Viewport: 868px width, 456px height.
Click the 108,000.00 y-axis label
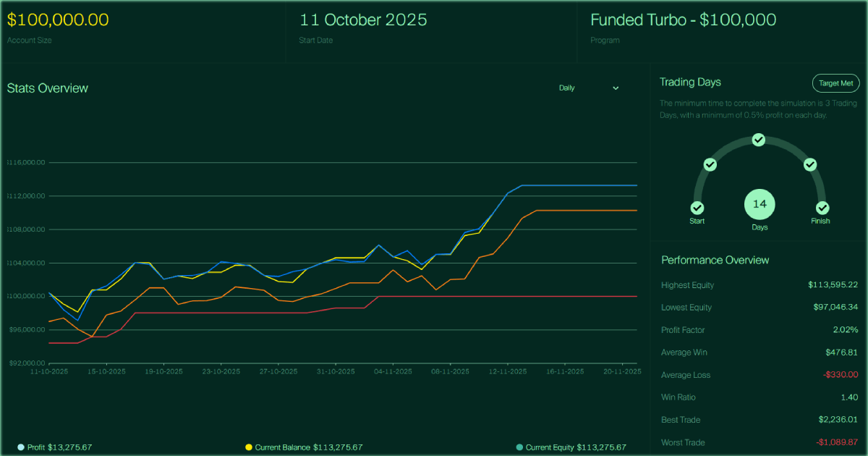click(x=26, y=229)
